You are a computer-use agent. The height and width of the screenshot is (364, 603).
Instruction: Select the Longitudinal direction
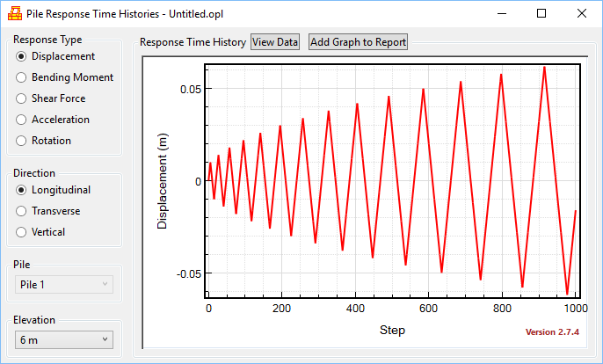22,190
